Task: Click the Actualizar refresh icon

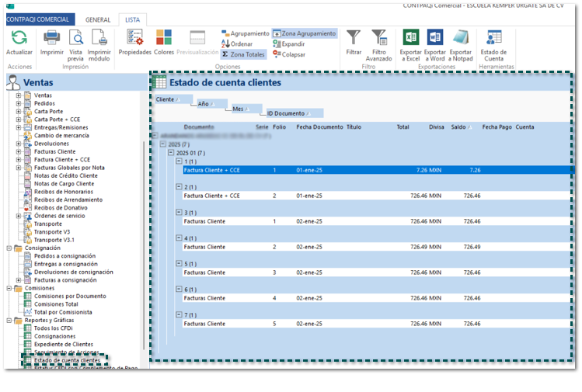Action: pyautogui.click(x=19, y=37)
